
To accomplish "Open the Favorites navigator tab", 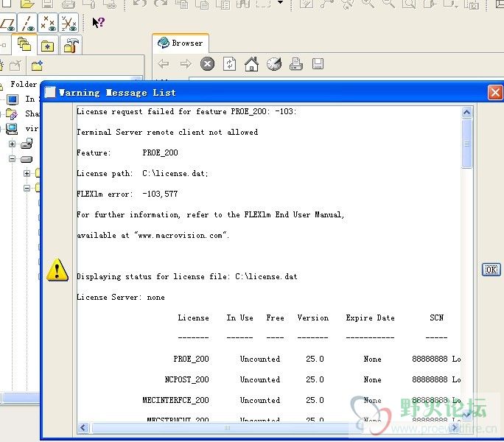I will (48, 46).
